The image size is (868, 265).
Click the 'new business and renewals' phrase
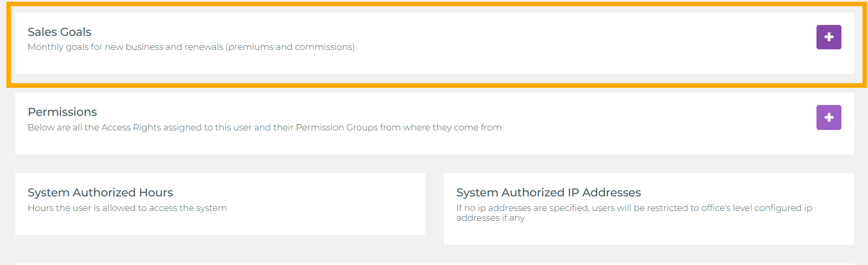coord(164,47)
